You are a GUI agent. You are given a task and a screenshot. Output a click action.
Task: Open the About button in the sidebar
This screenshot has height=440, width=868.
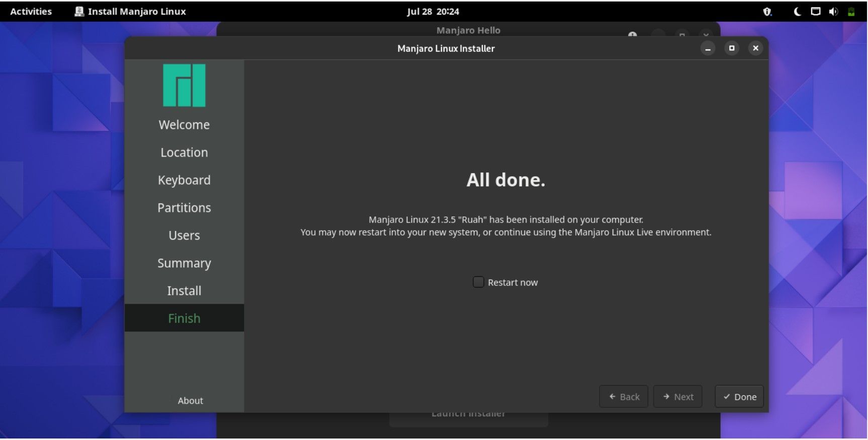pos(190,401)
